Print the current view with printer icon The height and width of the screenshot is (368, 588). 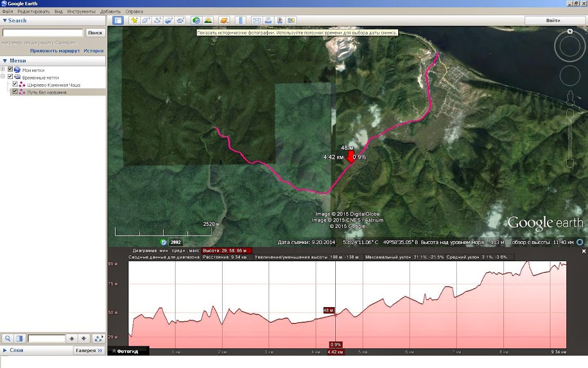(268, 21)
